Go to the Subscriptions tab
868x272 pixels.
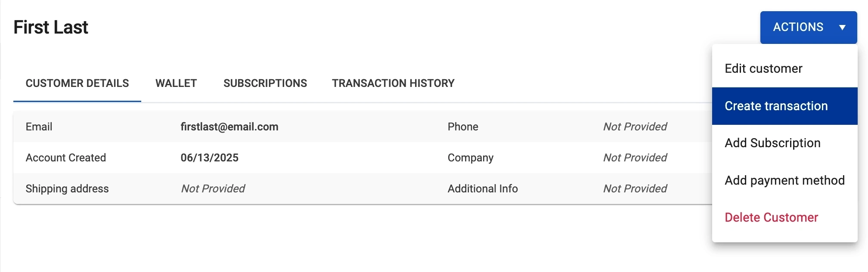pyautogui.click(x=265, y=83)
